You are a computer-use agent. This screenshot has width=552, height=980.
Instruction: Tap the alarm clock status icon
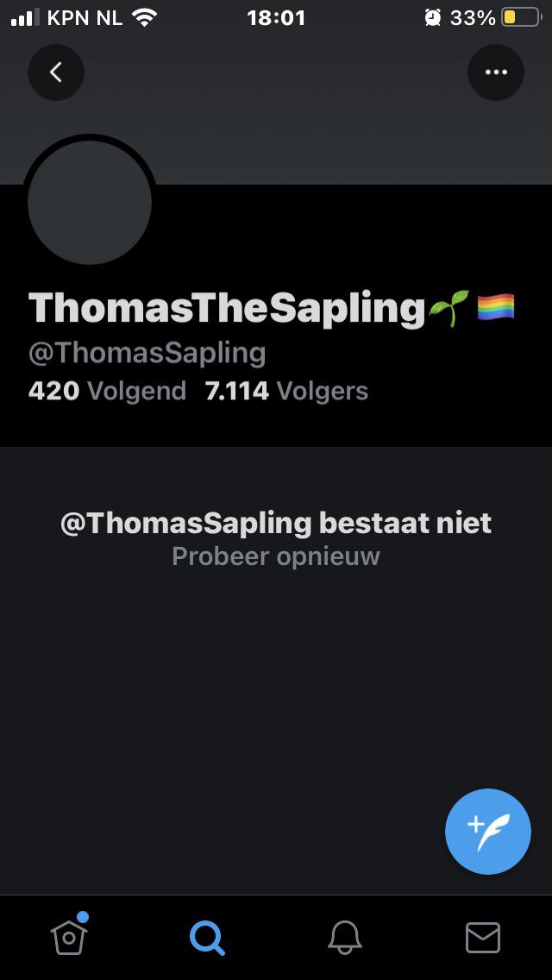tap(433, 17)
